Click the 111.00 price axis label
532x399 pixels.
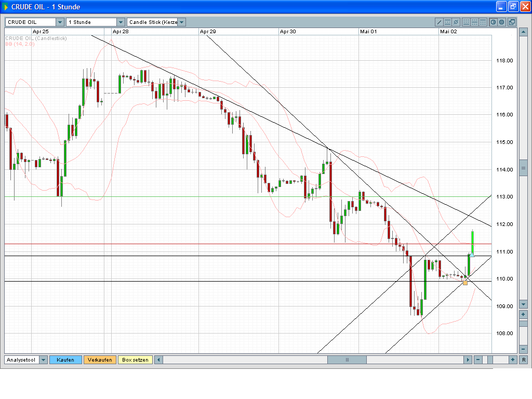tap(504, 252)
